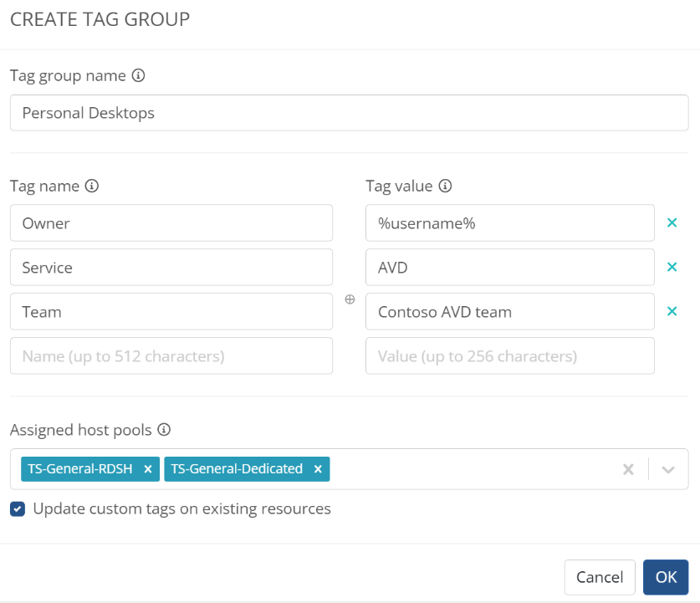Remove the Service tag row
700x603 pixels.
click(x=671, y=267)
